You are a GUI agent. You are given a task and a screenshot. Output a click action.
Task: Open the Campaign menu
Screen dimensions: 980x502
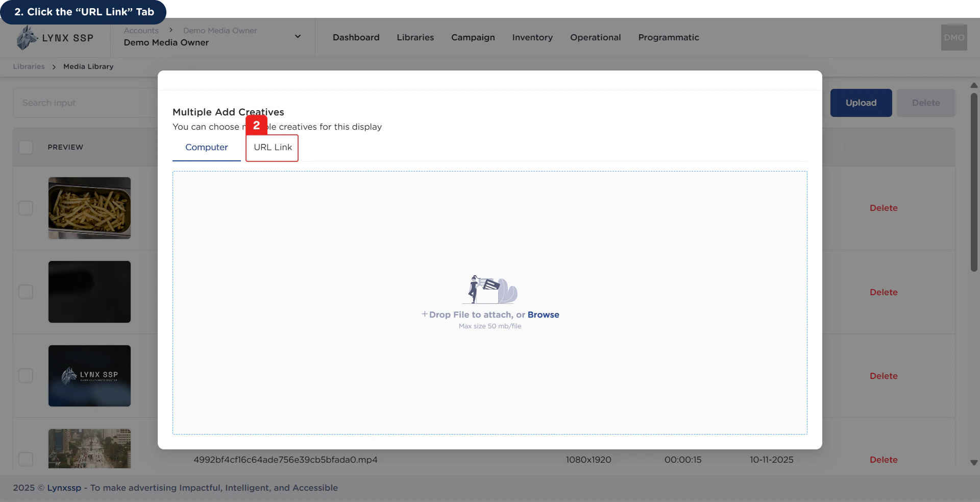coord(473,37)
